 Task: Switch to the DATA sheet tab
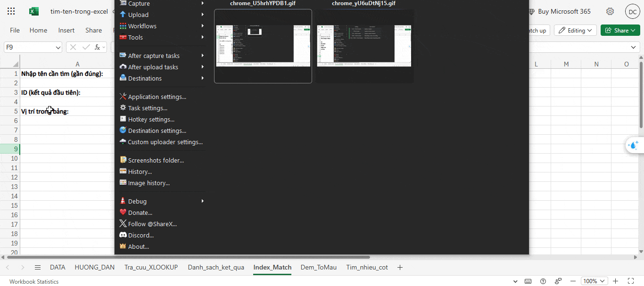point(58,267)
